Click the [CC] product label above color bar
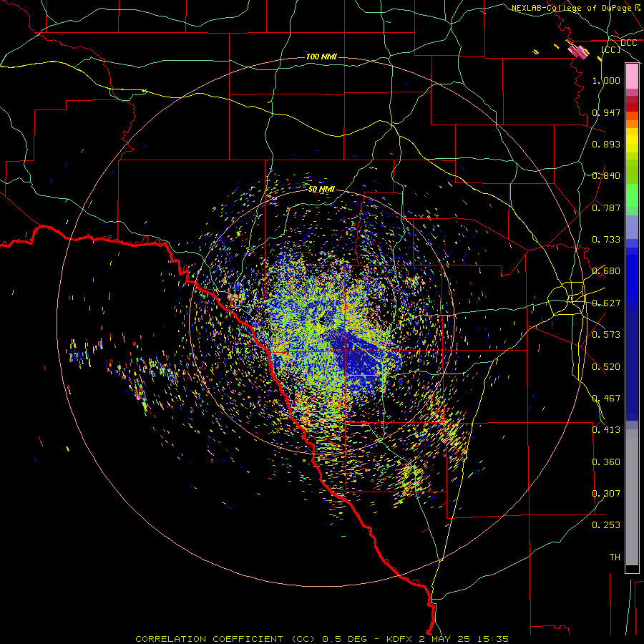This screenshot has height=644, width=644. coord(610,49)
